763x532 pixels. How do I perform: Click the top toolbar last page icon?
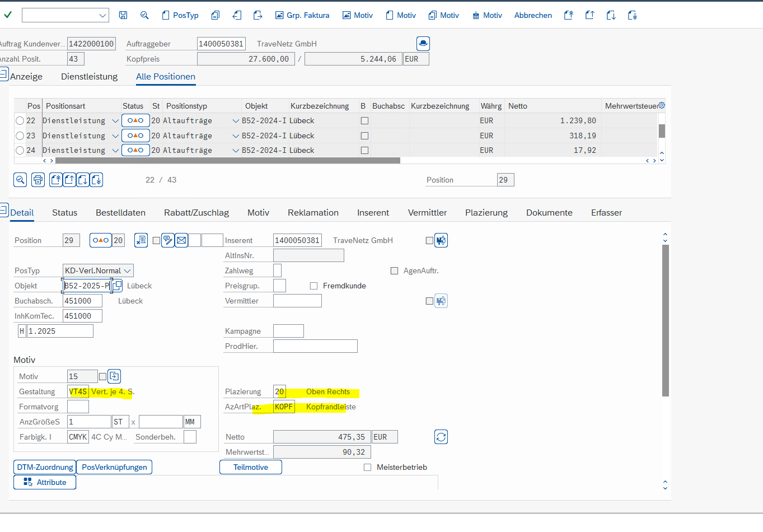pos(632,15)
